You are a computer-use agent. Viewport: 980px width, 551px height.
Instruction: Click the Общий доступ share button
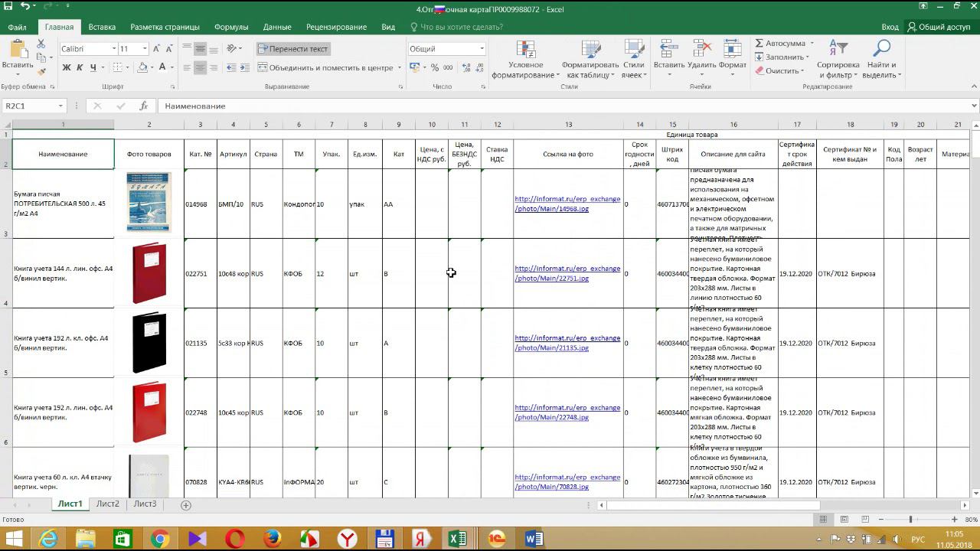pos(938,27)
